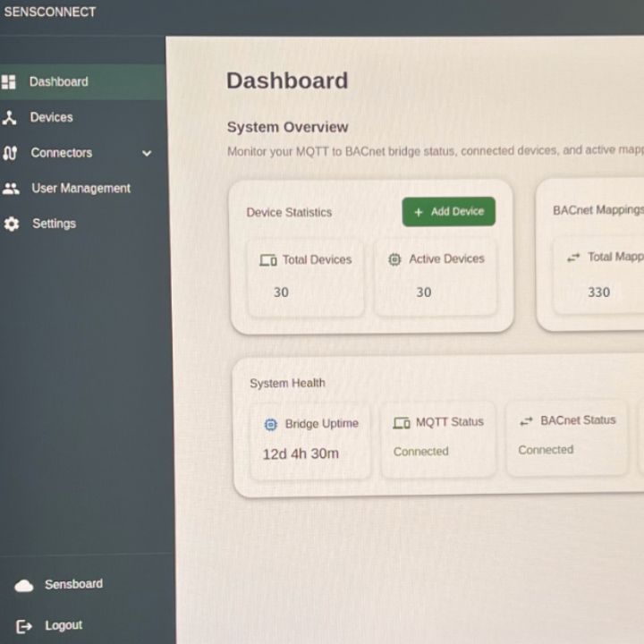Click the Sensboard cloud icon
Image resolution: width=644 pixels, height=644 pixels.
[x=24, y=586]
